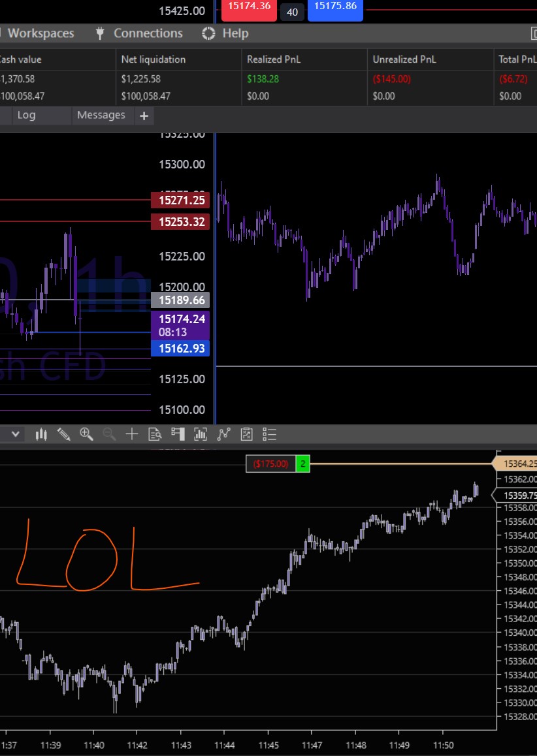Select the position quantity marker 2
Image resolution: width=537 pixels, height=756 pixels.
(302, 464)
